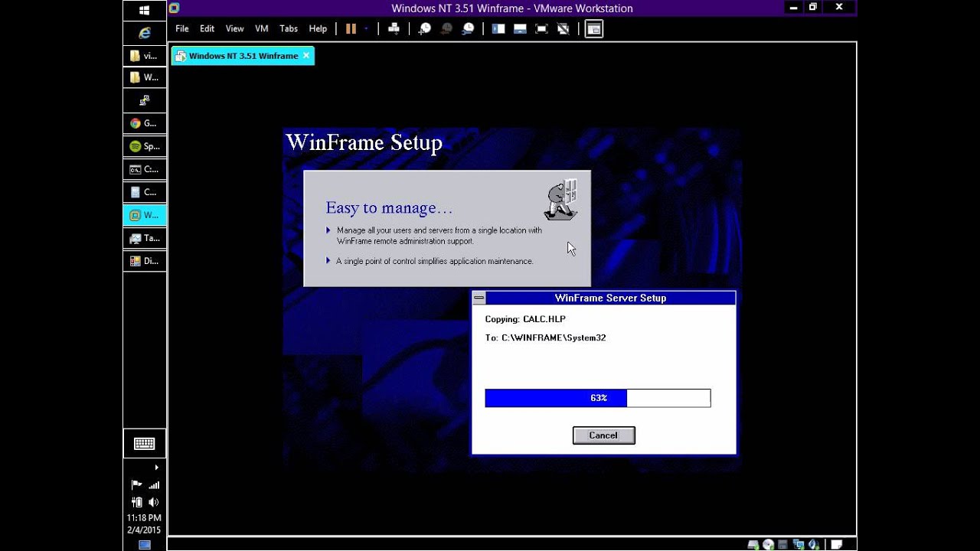This screenshot has width=980, height=551.
Task: Open the touch keyboard from the taskbar
Action: point(144,443)
